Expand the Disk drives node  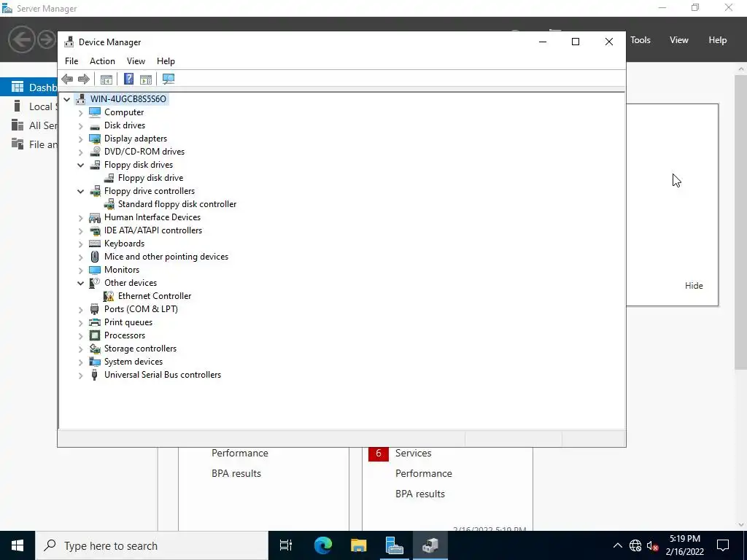pyautogui.click(x=80, y=126)
